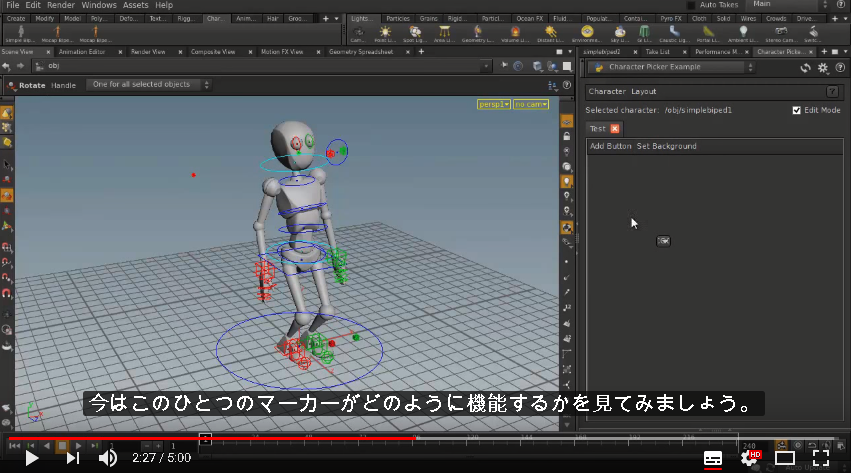Click the YouTube play button
851x473 pixels.
(x=31, y=458)
